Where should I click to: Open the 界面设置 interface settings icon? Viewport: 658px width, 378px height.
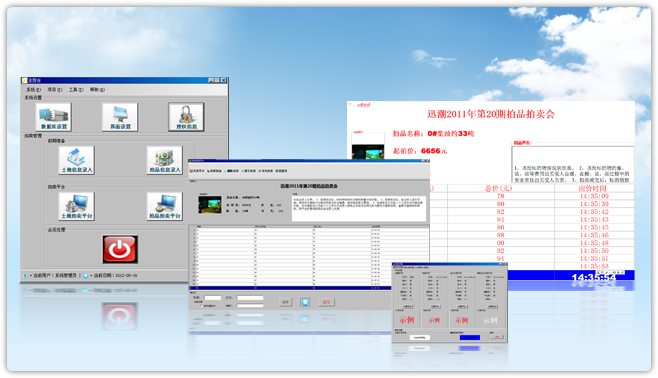point(120,117)
